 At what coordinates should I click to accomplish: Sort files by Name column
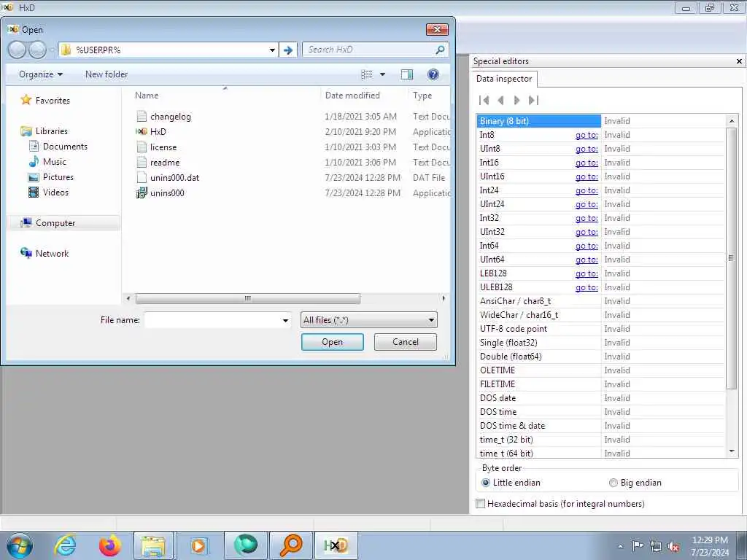coord(146,96)
